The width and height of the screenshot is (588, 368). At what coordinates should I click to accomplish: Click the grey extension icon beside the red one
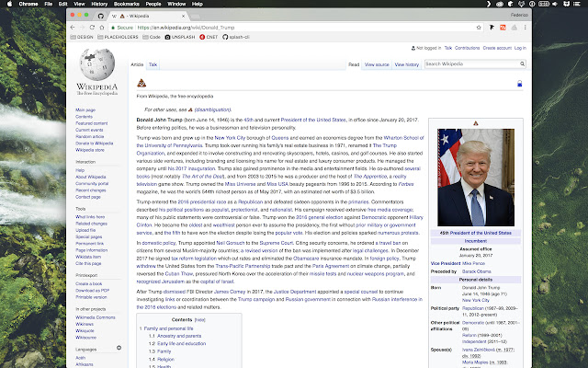click(x=514, y=28)
